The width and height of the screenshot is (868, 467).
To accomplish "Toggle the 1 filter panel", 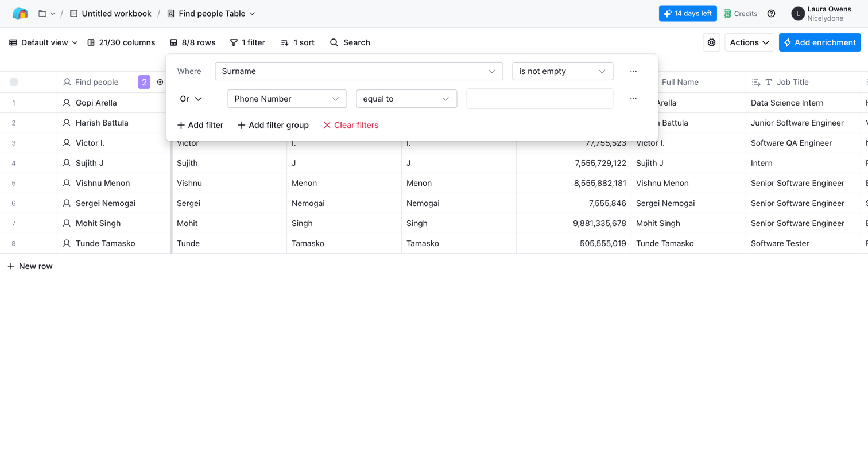I will pos(247,42).
